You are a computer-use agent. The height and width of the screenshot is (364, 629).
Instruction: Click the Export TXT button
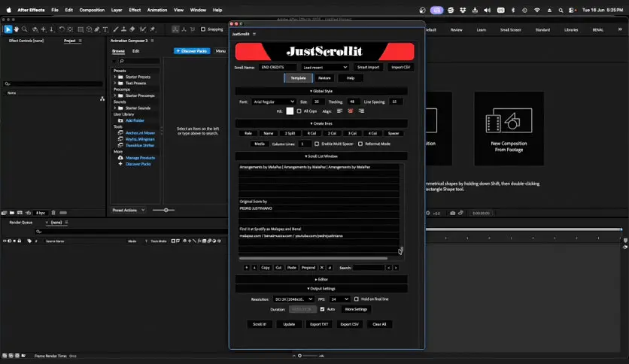point(319,324)
